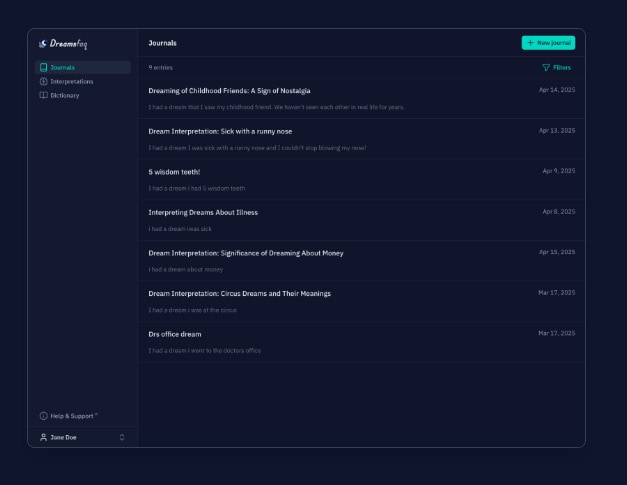This screenshot has height=485, width=627.
Task: Click the Help & Support info icon
Action: pyautogui.click(x=43, y=416)
